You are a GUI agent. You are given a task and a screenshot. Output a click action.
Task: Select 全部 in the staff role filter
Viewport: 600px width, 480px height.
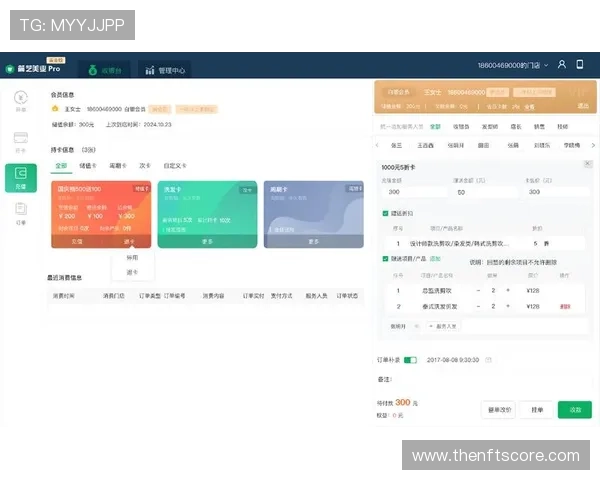click(x=435, y=127)
